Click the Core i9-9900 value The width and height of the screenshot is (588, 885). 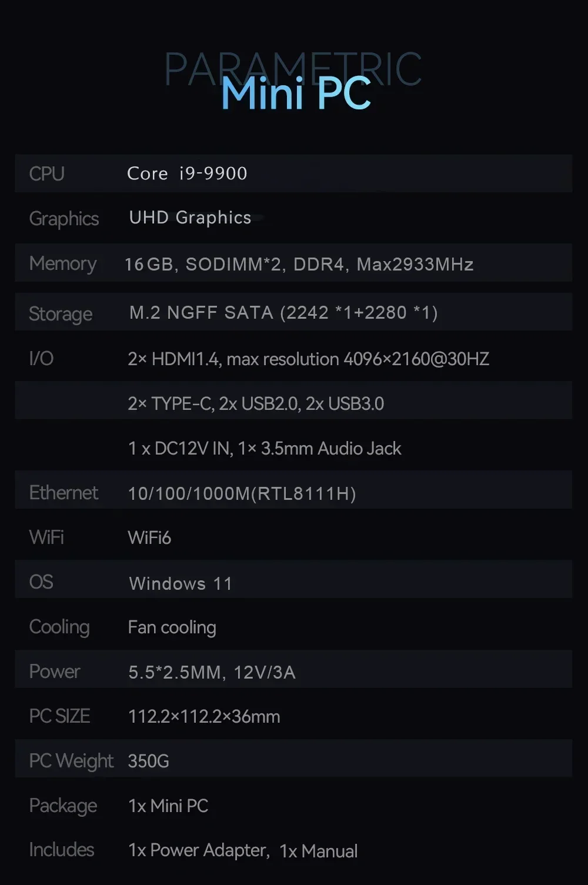pyautogui.click(x=187, y=173)
